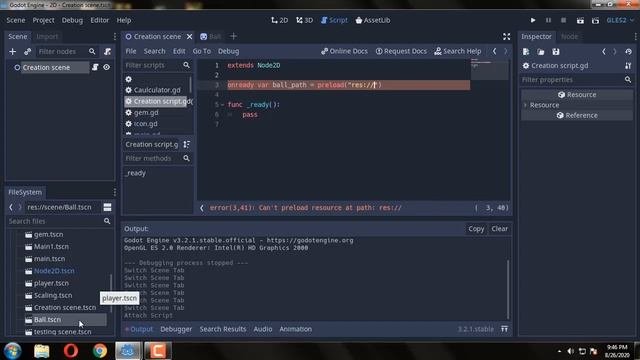The width and height of the screenshot is (640, 360).
Task: Switch to 3D workspace
Action: pos(304,20)
